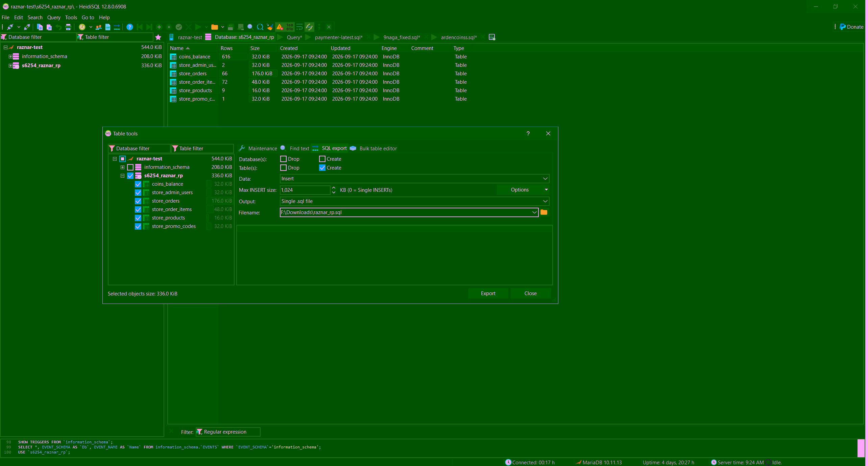Collapse s6254_raznar_rp node in Table tools tree
Screen dimensions: 868x466
(122, 176)
